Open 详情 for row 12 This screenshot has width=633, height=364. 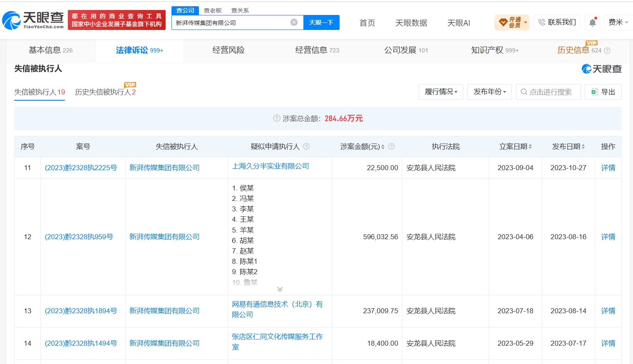[608, 237]
